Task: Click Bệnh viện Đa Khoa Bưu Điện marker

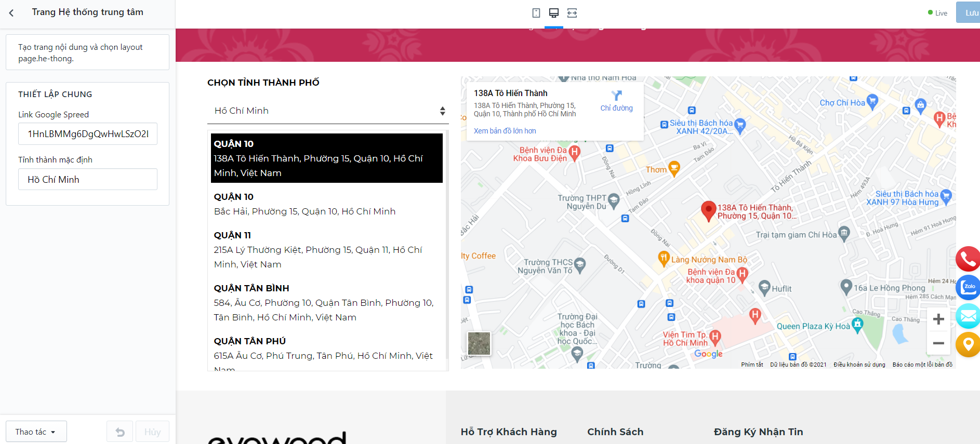Action: click(x=574, y=152)
